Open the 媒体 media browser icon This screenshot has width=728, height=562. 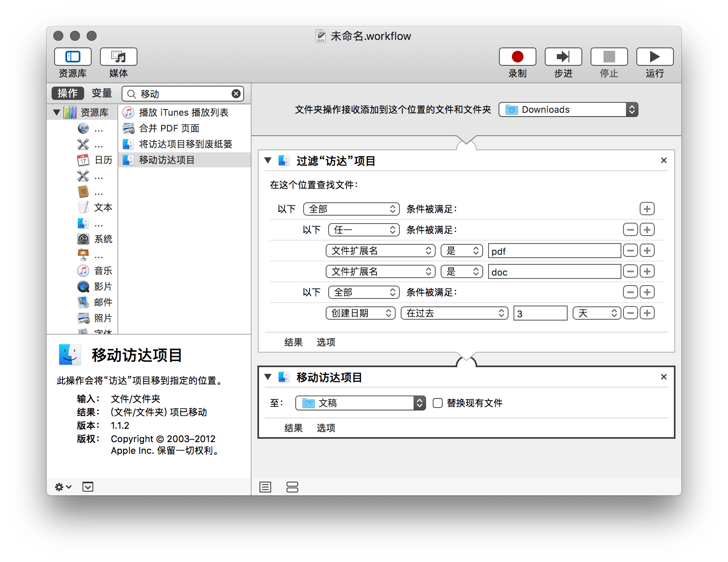click(118, 57)
